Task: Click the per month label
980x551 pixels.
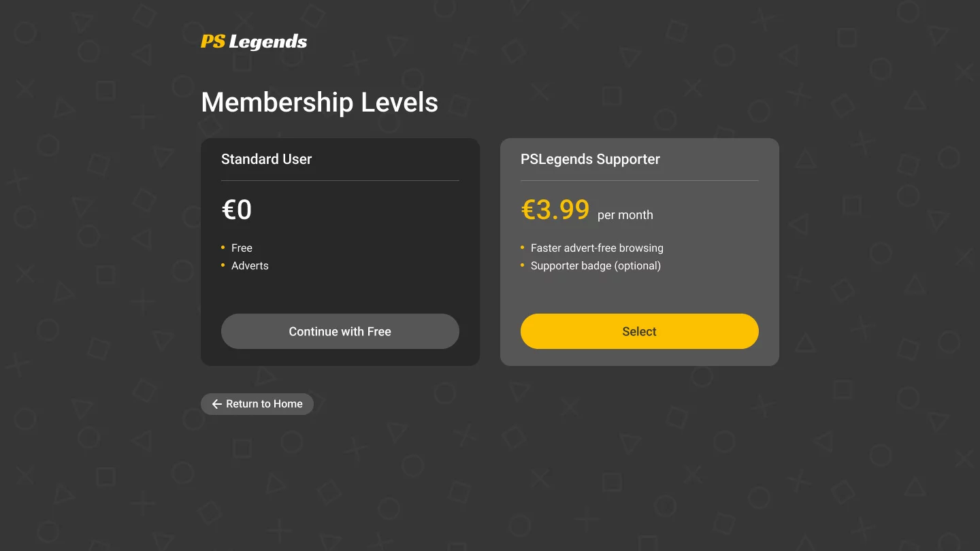Action: coord(625,215)
